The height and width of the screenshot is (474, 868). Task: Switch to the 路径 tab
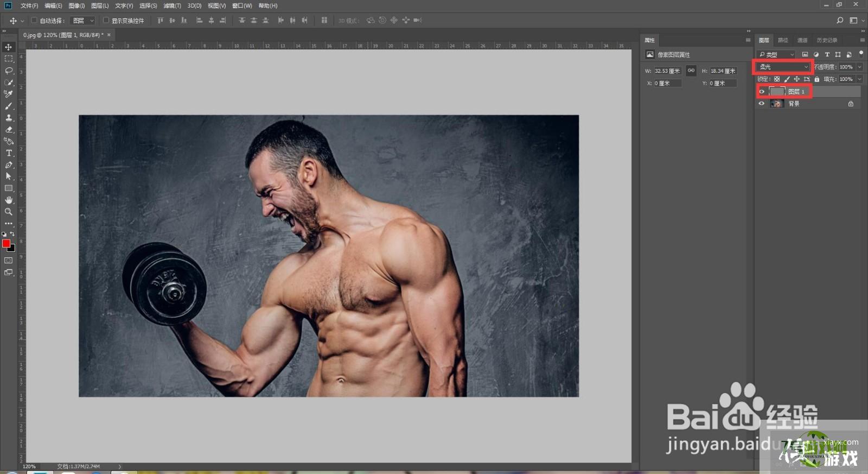tap(783, 40)
